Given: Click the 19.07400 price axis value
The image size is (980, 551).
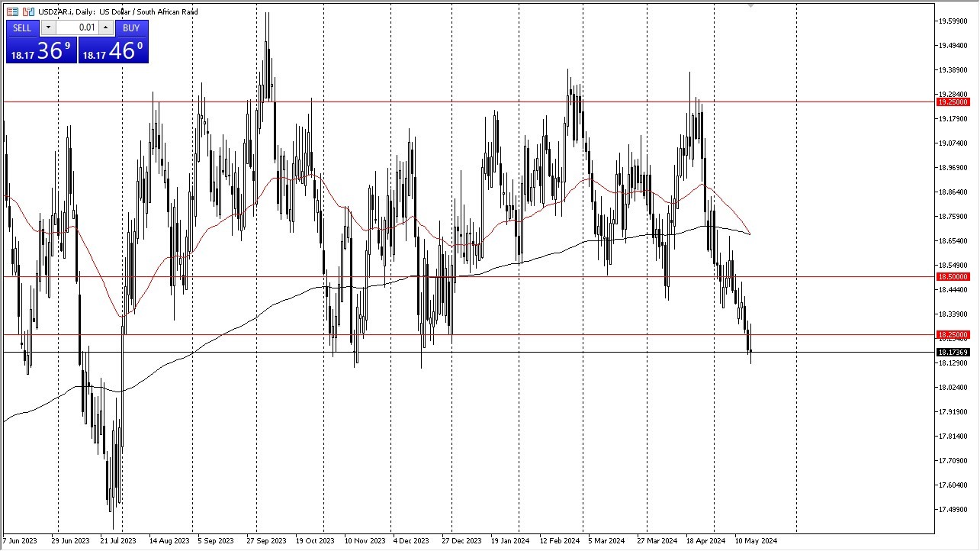Looking at the screenshot, I should pyautogui.click(x=953, y=143).
